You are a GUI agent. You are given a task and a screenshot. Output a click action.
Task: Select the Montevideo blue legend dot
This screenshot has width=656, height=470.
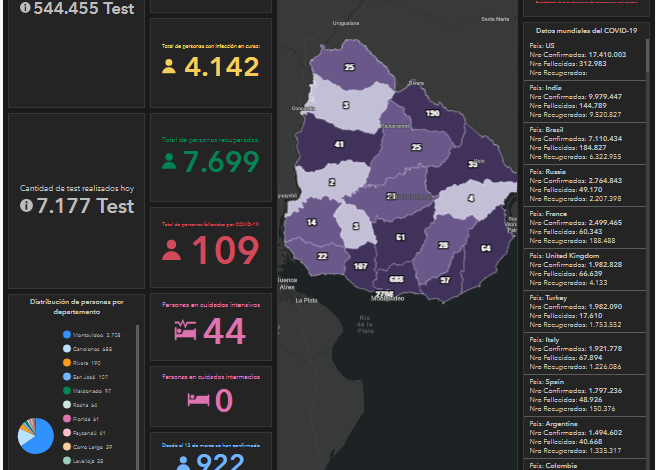tap(66, 335)
